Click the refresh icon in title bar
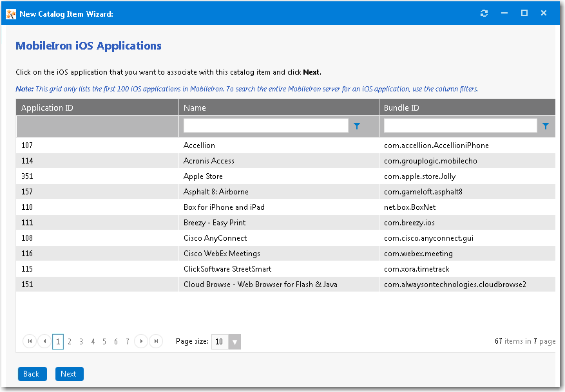This screenshot has width=565, height=392. coord(484,14)
